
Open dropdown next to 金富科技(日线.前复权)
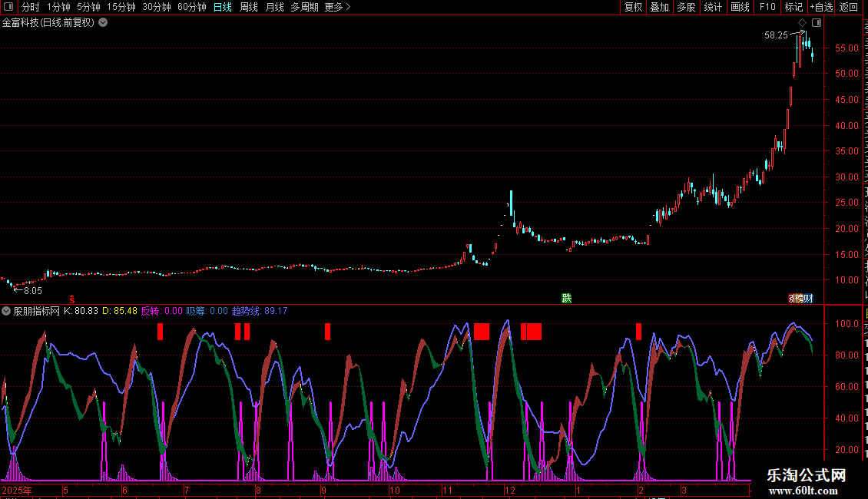(103, 23)
